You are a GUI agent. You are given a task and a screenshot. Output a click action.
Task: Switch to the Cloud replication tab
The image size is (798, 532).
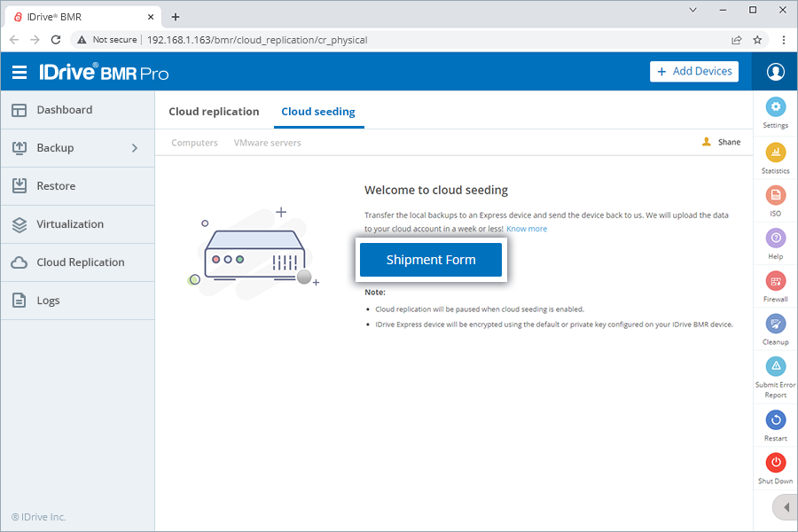click(x=214, y=112)
